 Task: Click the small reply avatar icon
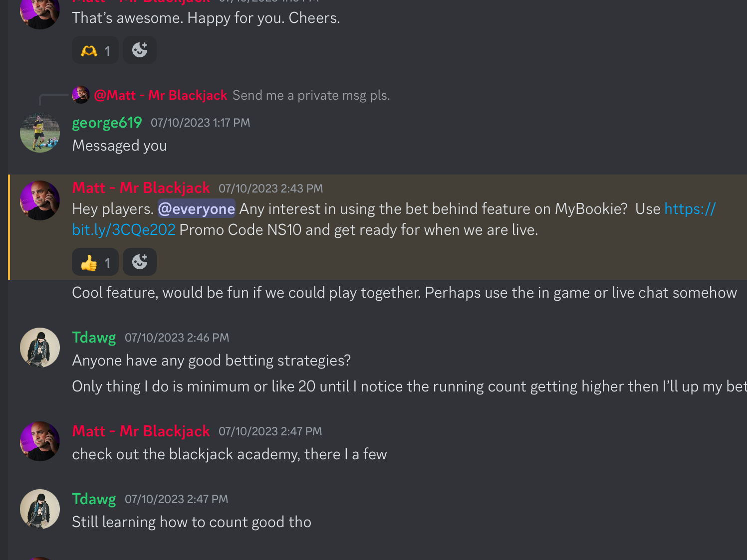[x=81, y=95]
